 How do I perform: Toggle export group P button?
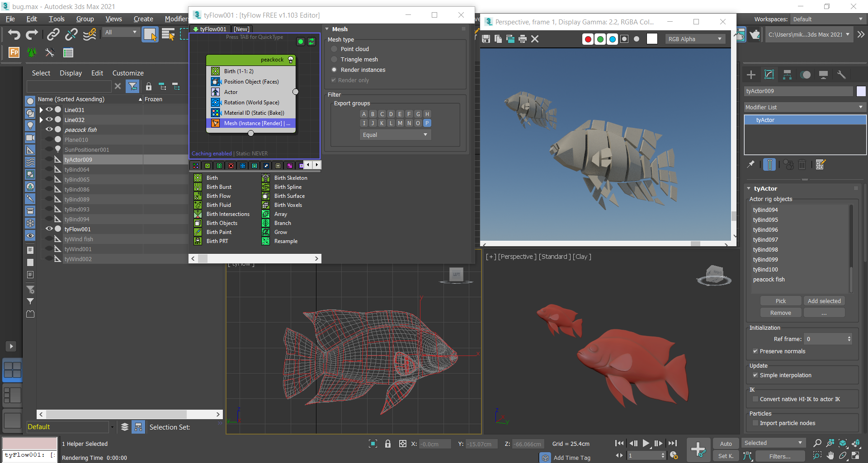(x=427, y=123)
